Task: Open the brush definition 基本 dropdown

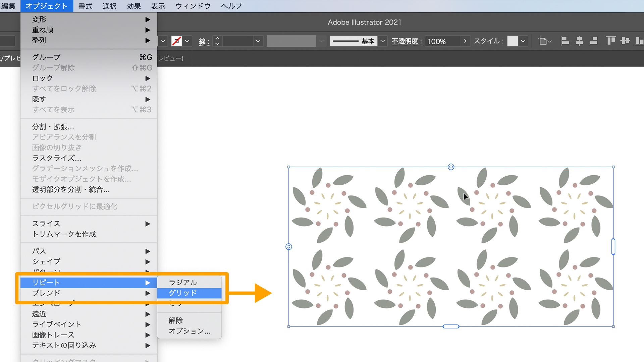Action: [382, 41]
